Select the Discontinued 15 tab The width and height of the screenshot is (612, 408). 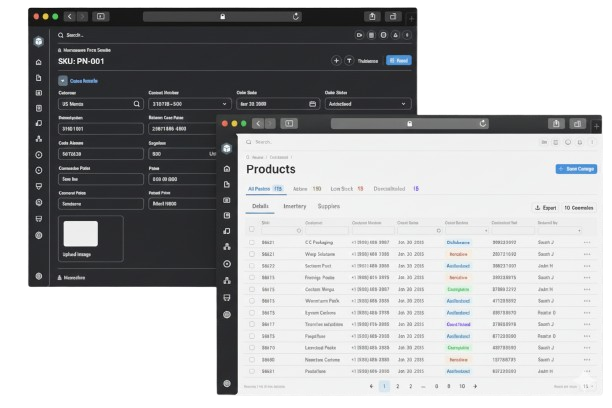tap(396, 189)
